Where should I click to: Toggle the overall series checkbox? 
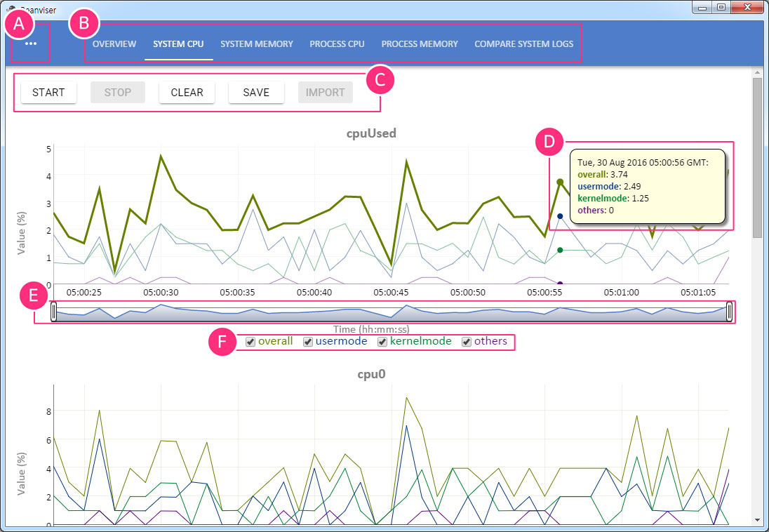[250, 342]
